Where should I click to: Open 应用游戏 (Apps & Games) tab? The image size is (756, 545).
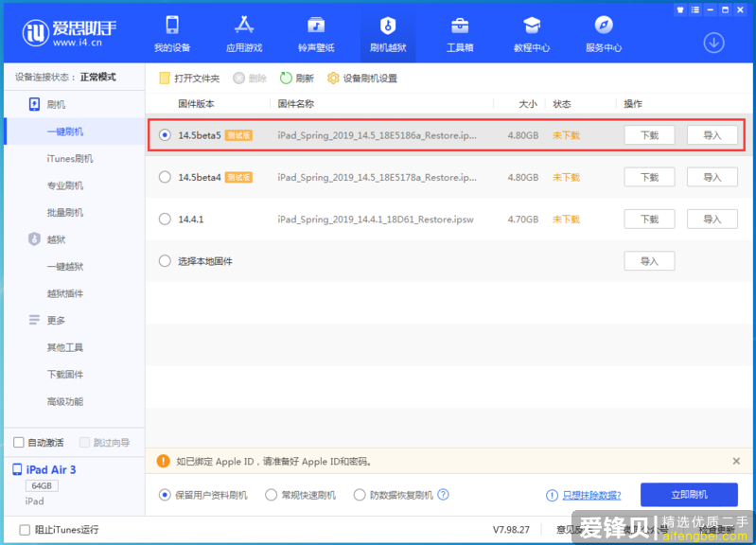[x=244, y=33]
